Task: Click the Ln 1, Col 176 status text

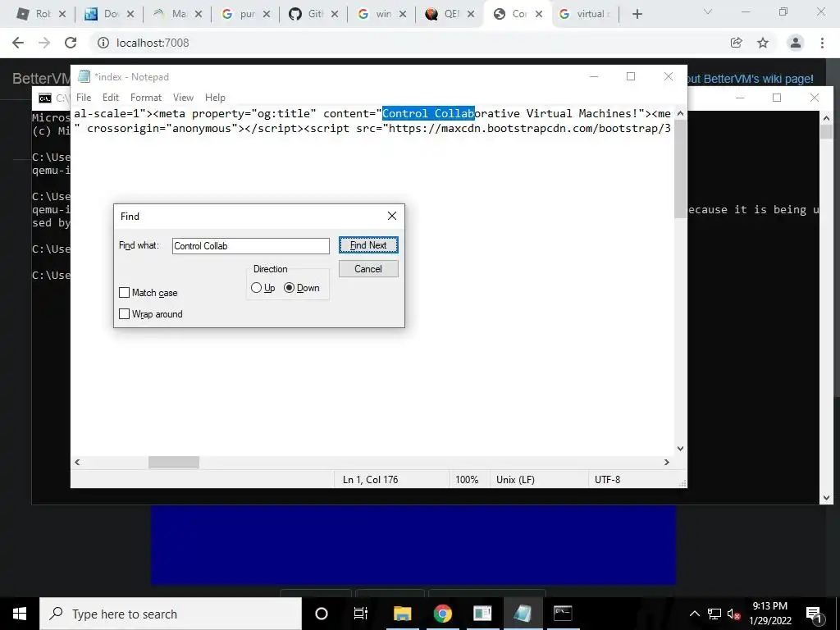Action: 370,479
